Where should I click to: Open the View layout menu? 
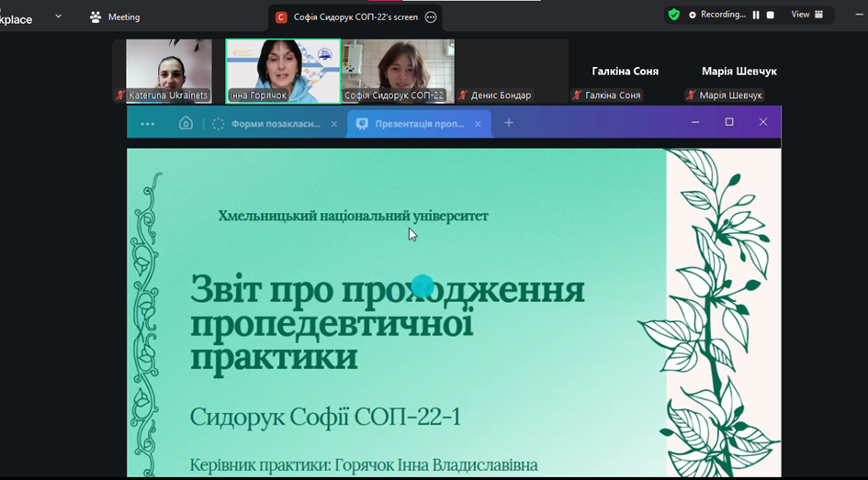tap(806, 15)
